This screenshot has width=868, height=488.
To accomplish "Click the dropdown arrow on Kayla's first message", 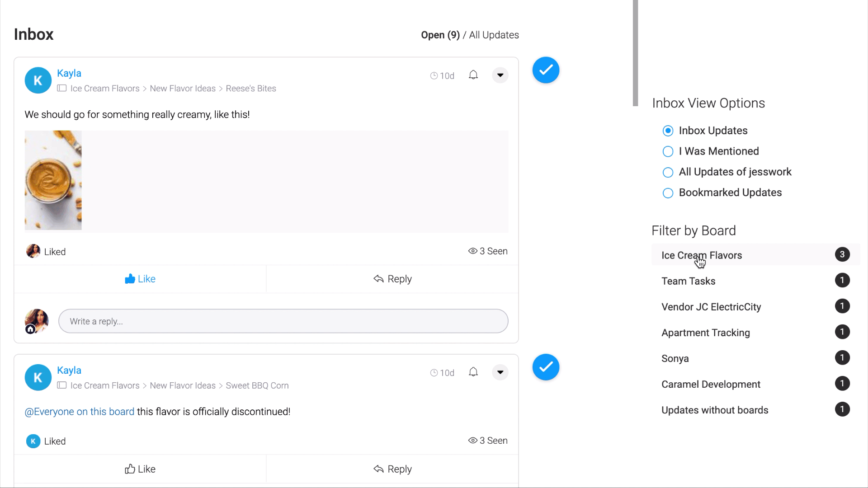I will coord(501,75).
